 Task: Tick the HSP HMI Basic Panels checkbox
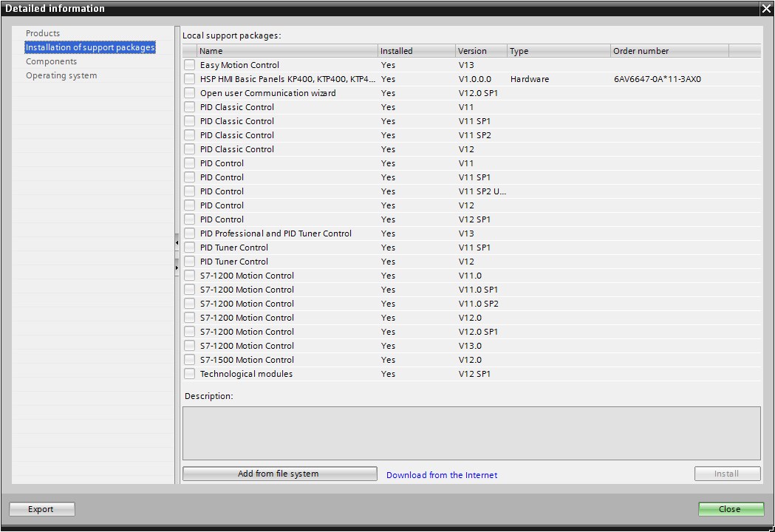pos(189,79)
